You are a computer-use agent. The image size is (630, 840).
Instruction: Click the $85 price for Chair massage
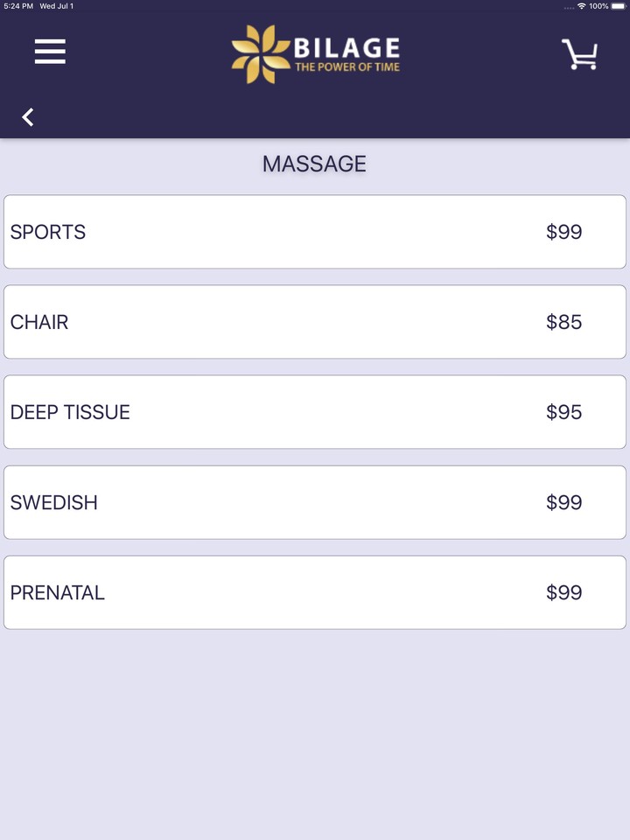pos(563,322)
